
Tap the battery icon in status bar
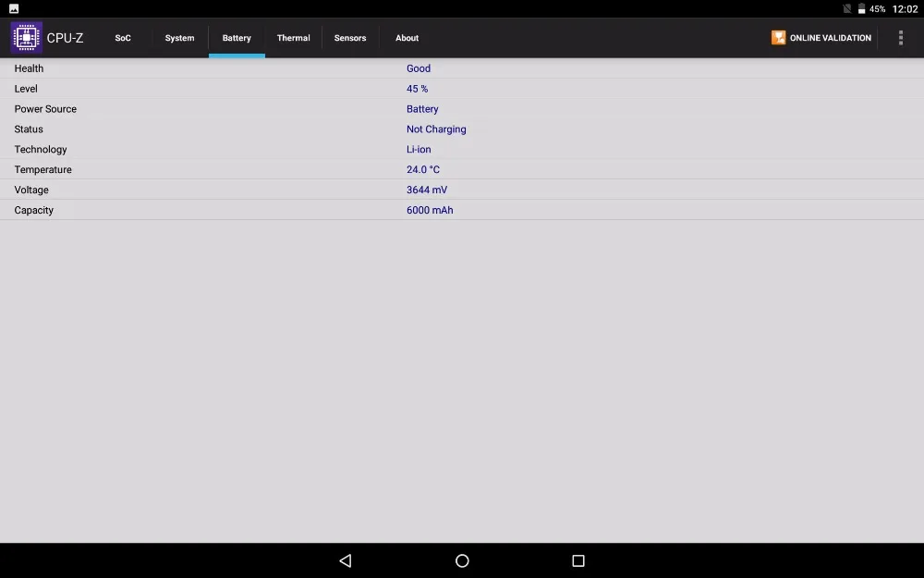[x=861, y=9]
